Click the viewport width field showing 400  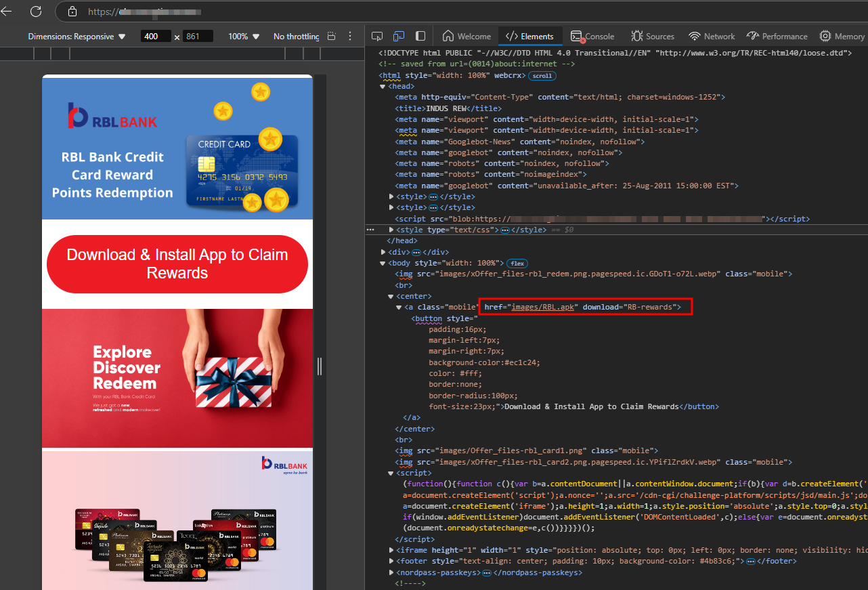[x=156, y=36]
